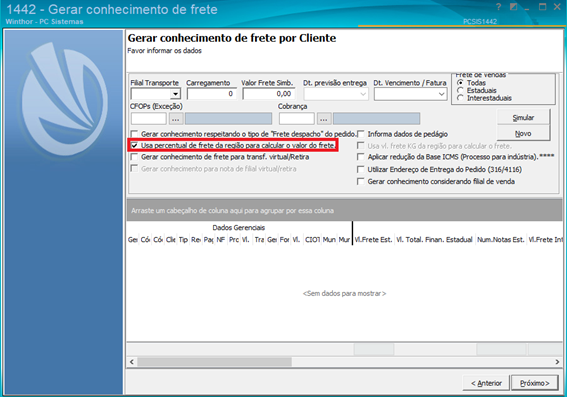
Task: Click the help question mark icon
Action: (x=499, y=7)
